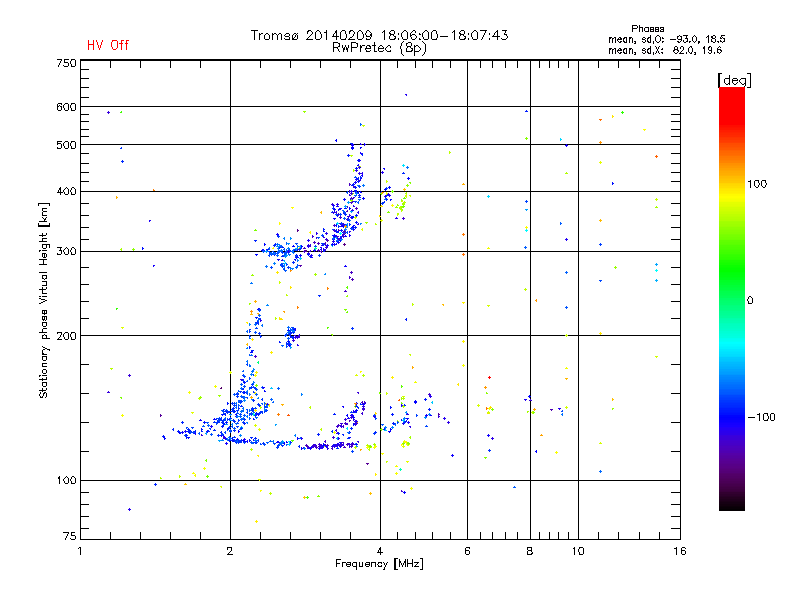Click the x-axis tick label '6'
This screenshot has width=800, height=600.
point(467,551)
